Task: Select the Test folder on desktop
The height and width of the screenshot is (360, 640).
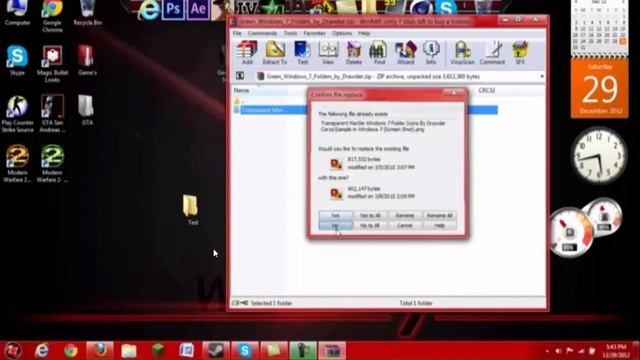Action: click(191, 209)
